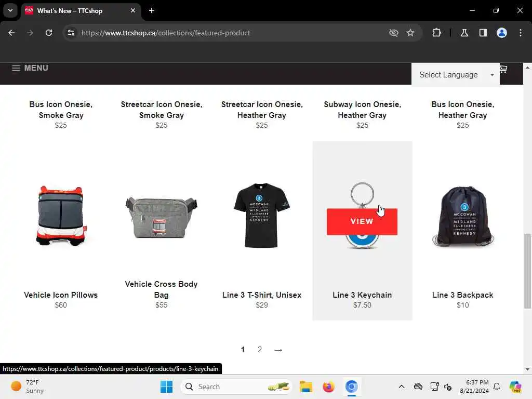Click browser back arrow
The width and height of the screenshot is (532, 399).
(11, 33)
